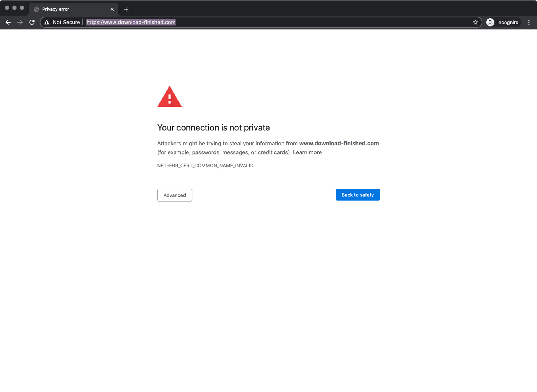Expand details with the Advanced button
The width and height of the screenshot is (537, 392).
click(175, 195)
